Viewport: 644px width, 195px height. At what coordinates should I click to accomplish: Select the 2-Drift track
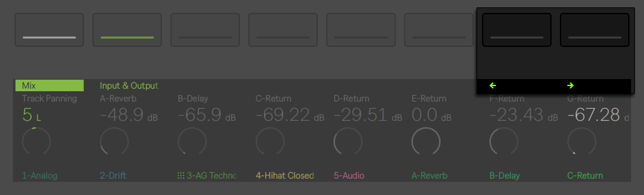[x=113, y=175]
